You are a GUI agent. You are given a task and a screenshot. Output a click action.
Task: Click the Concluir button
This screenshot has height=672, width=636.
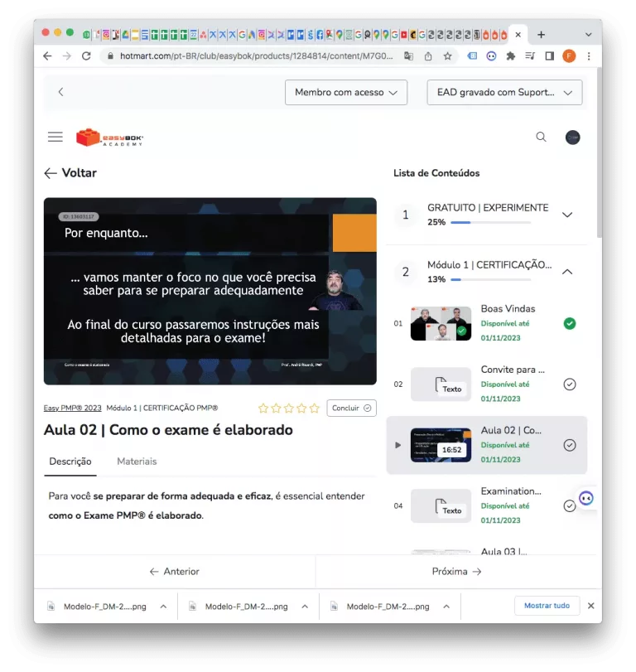coord(352,408)
